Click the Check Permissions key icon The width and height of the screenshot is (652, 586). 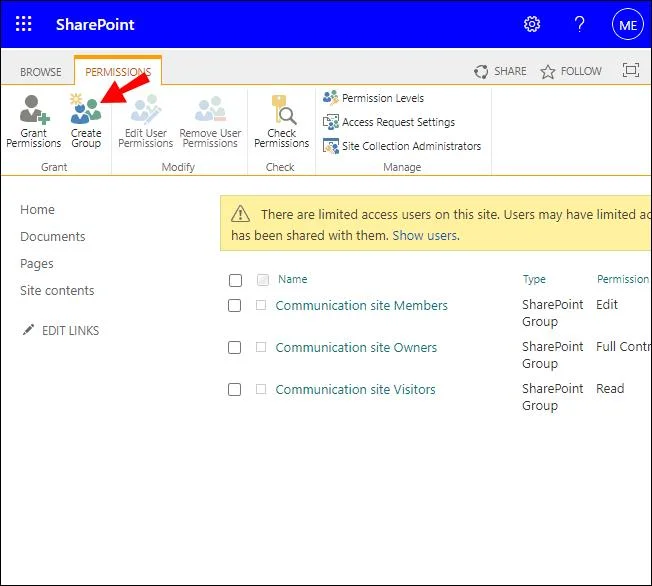coord(283,110)
